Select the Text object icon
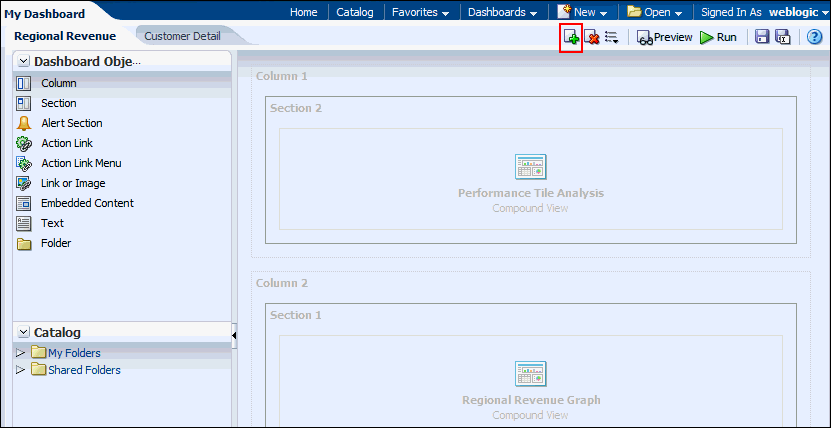831x428 pixels. [x=24, y=224]
